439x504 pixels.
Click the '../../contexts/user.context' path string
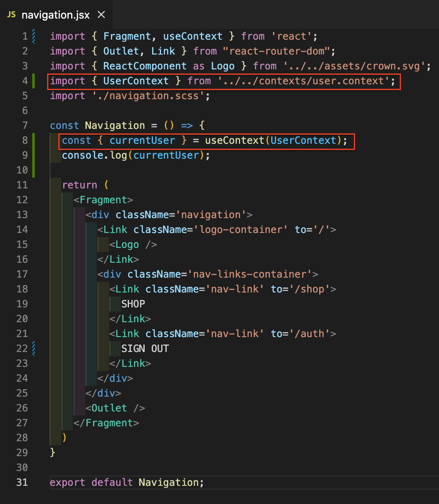coord(303,81)
